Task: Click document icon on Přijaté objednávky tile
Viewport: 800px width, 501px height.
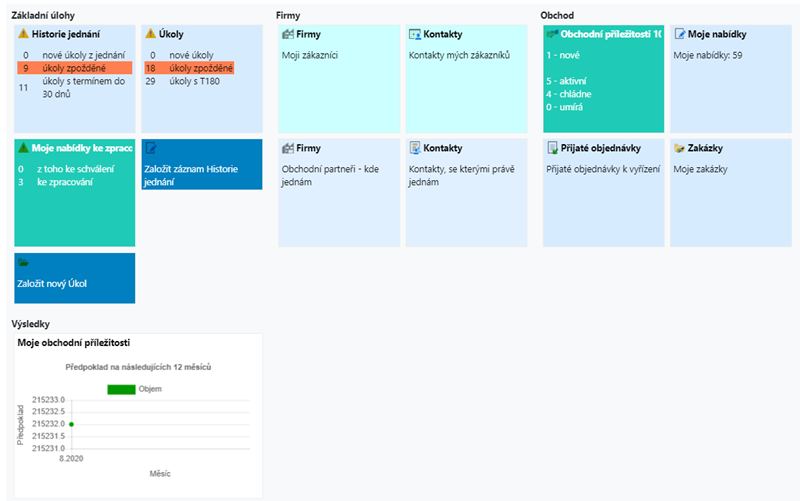Action: (553, 148)
